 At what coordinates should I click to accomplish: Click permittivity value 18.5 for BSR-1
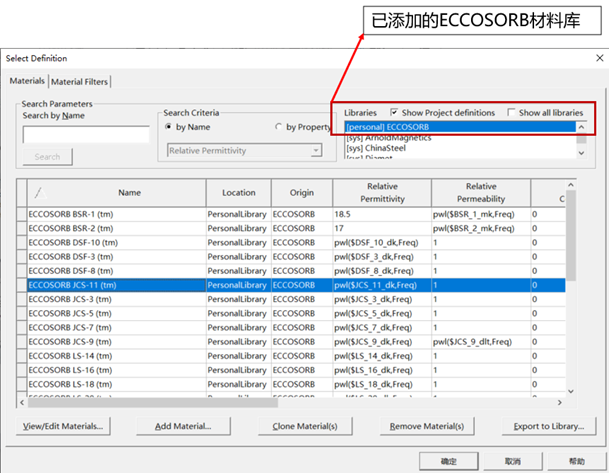click(382, 214)
